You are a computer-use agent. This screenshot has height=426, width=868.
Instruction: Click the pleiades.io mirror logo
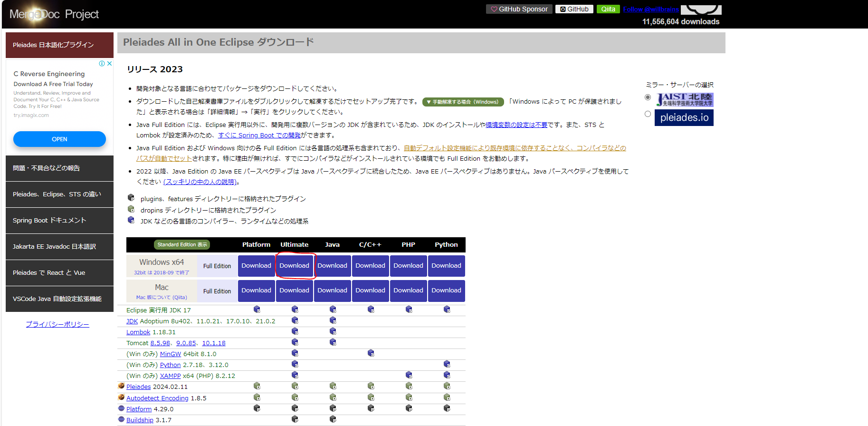tap(684, 117)
